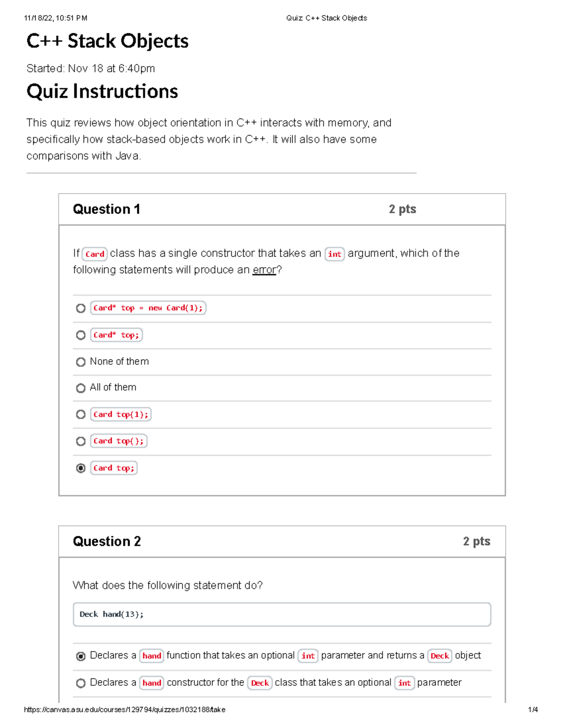This screenshot has height=728, width=563.
Task: Select 'Declares a hand function' answer
Action: coord(81,656)
